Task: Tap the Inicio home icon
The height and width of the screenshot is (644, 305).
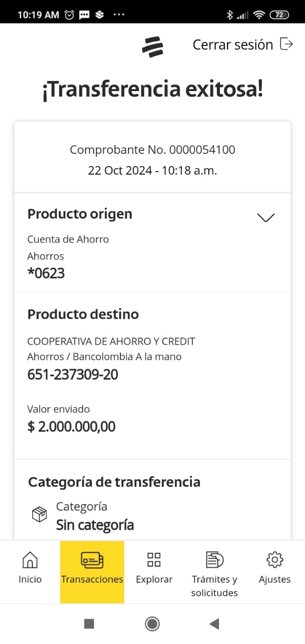Action: point(30,559)
